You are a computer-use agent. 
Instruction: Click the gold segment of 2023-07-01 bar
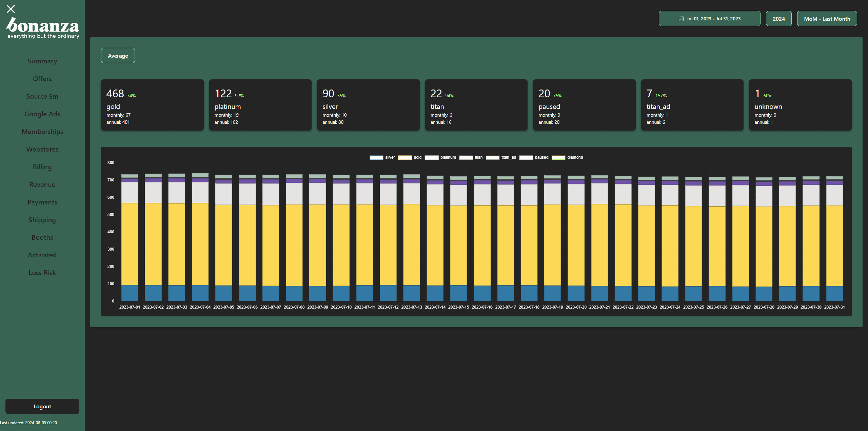[130, 244]
